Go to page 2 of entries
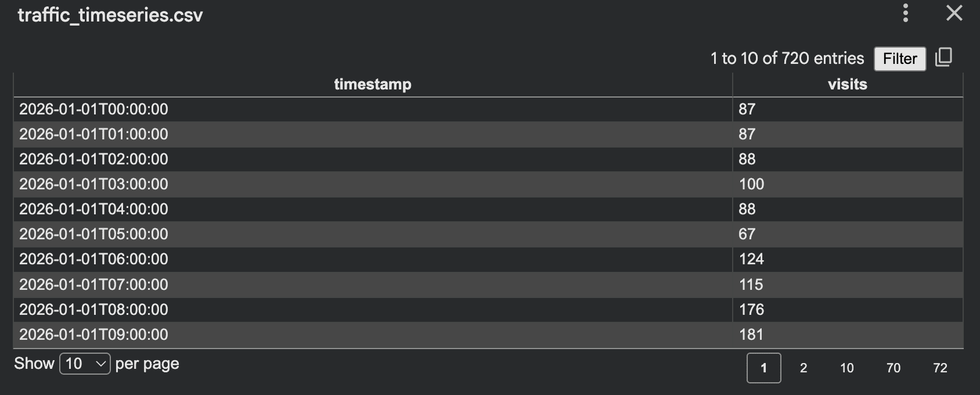 (x=804, y=368)
